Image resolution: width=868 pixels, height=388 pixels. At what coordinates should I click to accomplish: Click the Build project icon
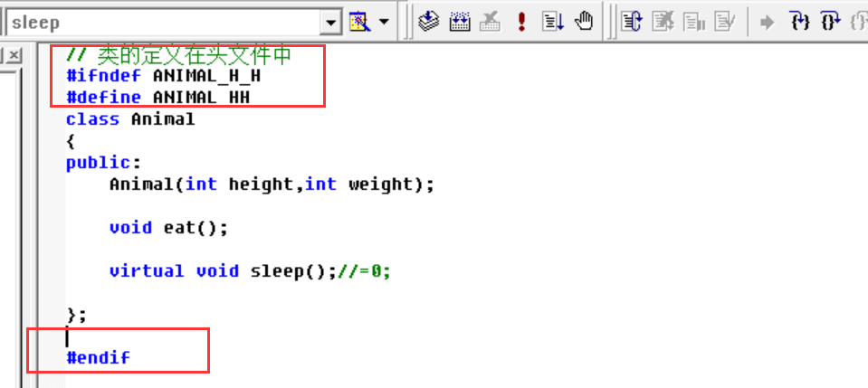tap(460, 22)
